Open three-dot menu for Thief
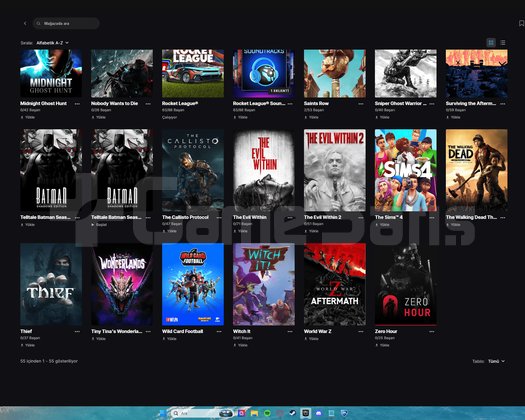Viewport: 525px width, 420px height. click(77, 332)
